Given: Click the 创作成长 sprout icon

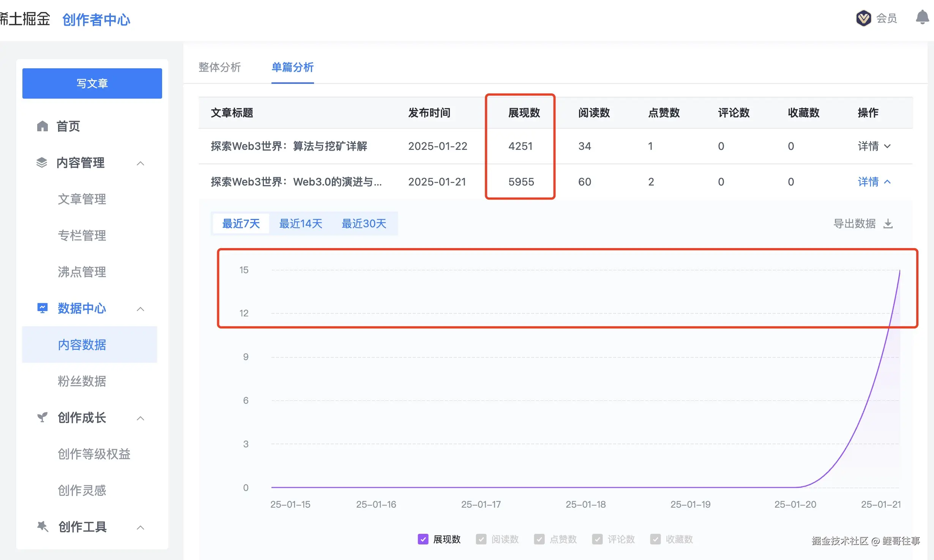Looking at the screenshot, I should pos(42,417).
